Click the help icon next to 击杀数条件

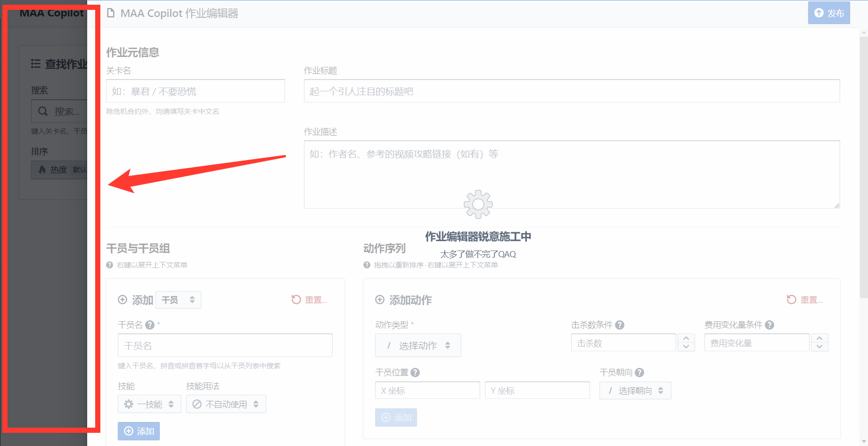620,325
